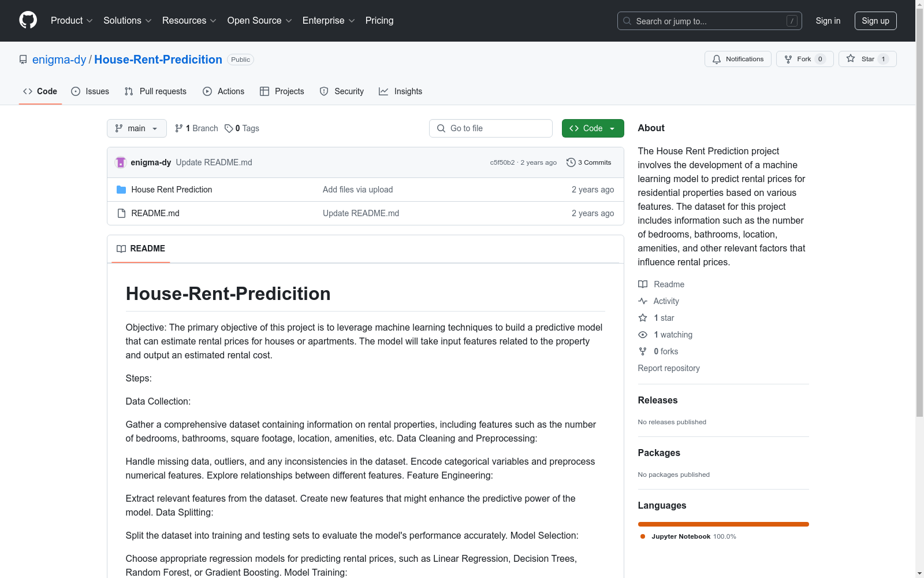Click enigma-dy avatar in latest commit row
Image resolution: width=924 pixels, height=578 pixels.
[x=121, y=162]
